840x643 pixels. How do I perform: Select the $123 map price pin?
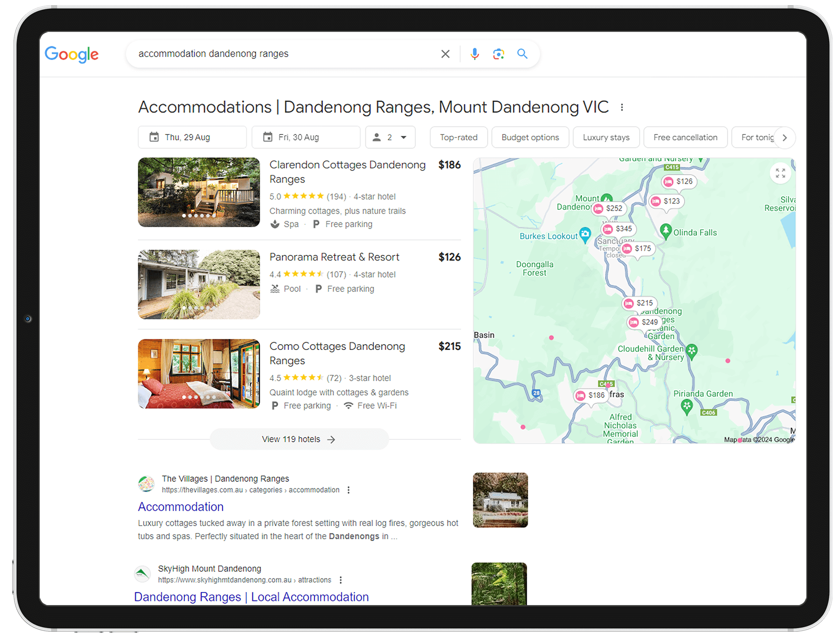point(666,201)
